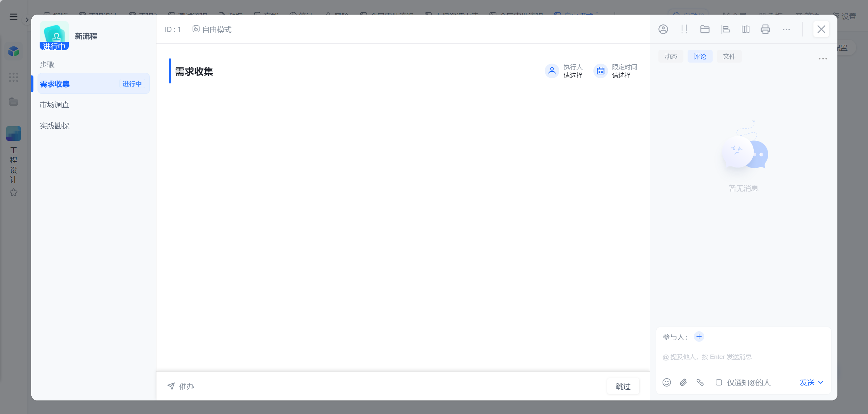Screen dimensions: 868x414
Task: Close the 新流程 dialog
Action: pyautogui.click(x=821, y=29)
